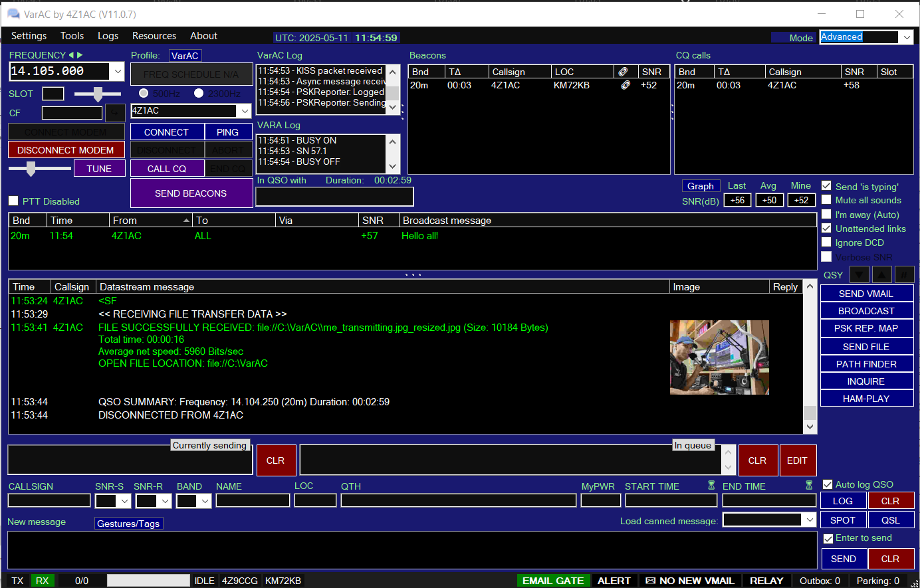Sort broadcasts by the From column
This screenshot has width=920, height=588.
click(x=152, y=220)
